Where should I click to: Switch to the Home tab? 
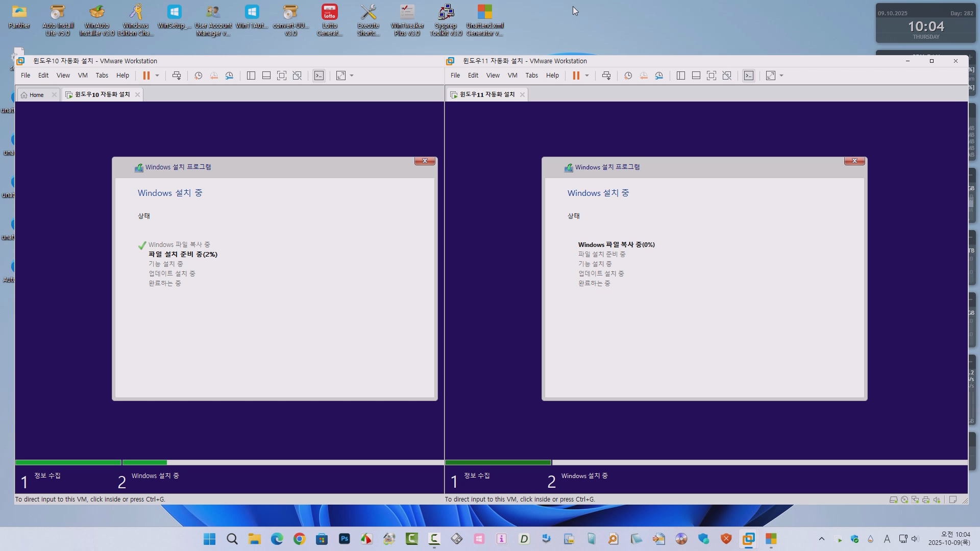pos(36,95)
